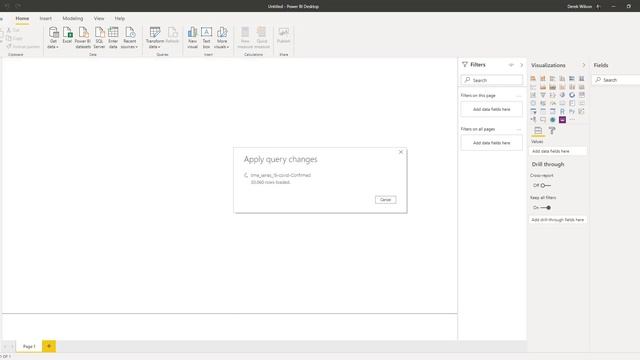Cancel the Apply query changes dialog
Screen dimensions: 640x360
tap(385, 200)
